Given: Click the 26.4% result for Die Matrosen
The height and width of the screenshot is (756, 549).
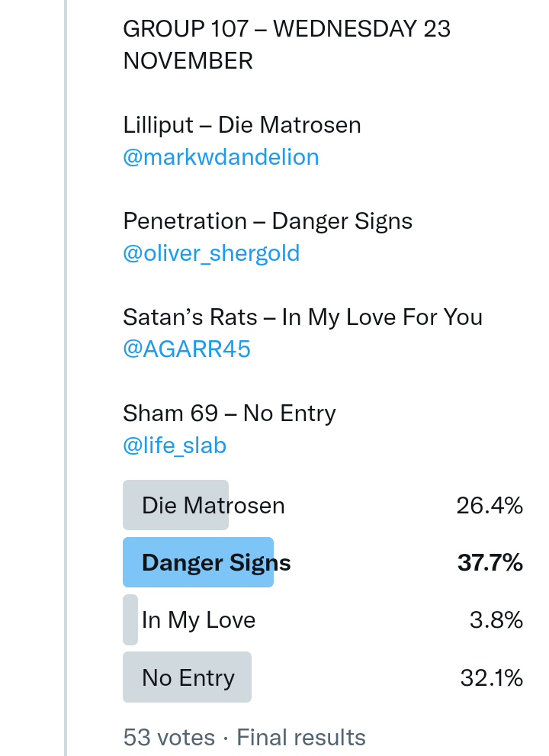Looking at the screenshot, I should click(x=490, y=505).
